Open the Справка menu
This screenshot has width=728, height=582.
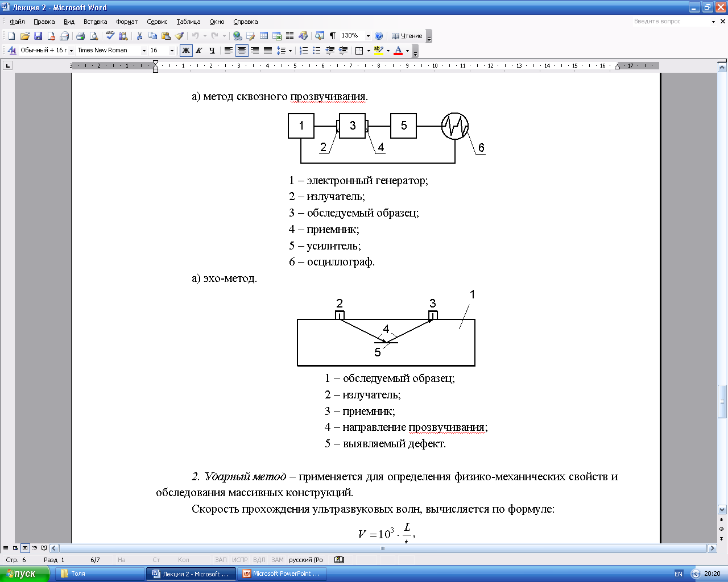coord(246,22)
